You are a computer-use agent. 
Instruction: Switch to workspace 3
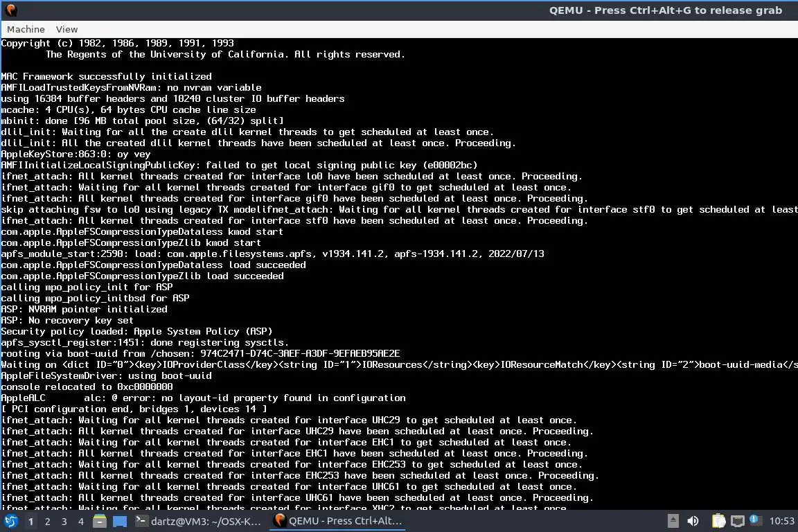pyautogui.click(x=64, y=522)
